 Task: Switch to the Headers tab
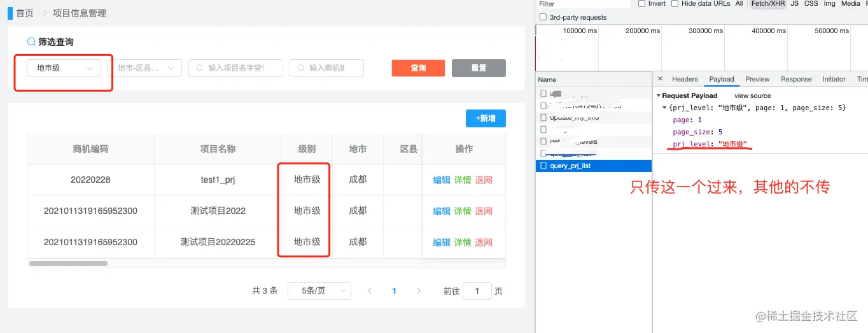(x=685, y=80)
